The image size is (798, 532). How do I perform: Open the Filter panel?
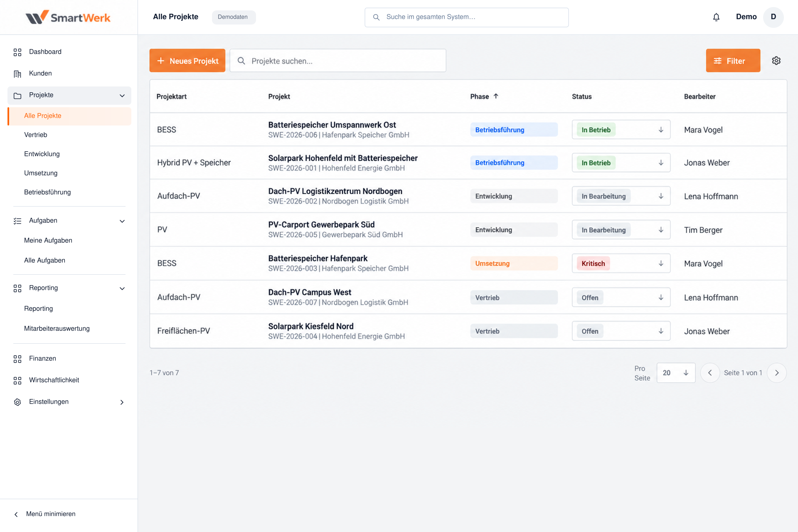click(x=733, y=61)
